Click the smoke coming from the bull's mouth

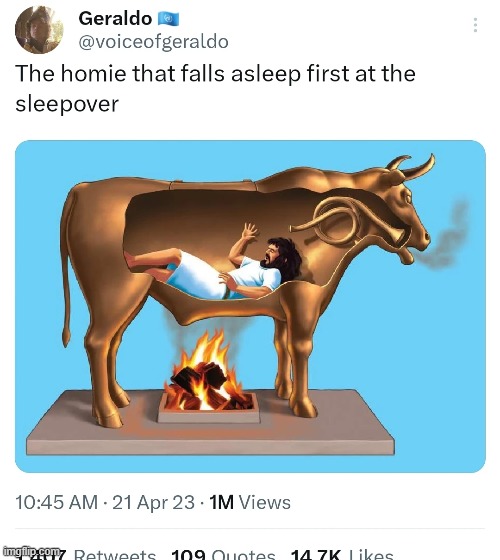(445, 238)
